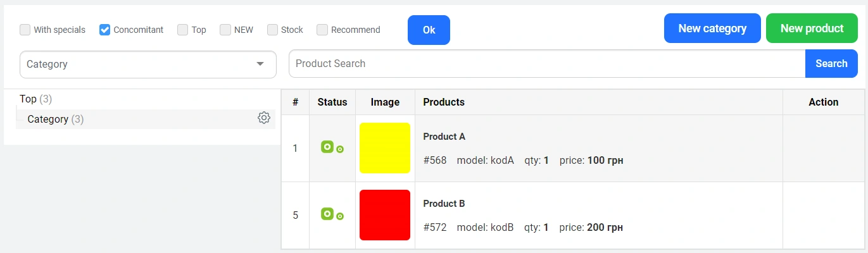The width and height of the screenshot is (868, 253).
Task: Click the blue Search button
Action: tap(831, 64)
